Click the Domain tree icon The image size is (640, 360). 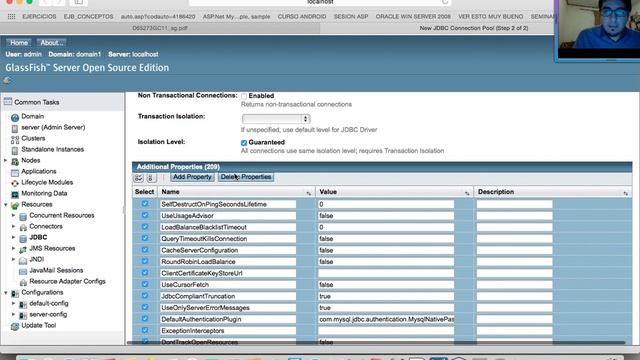(x=15, y=118)
